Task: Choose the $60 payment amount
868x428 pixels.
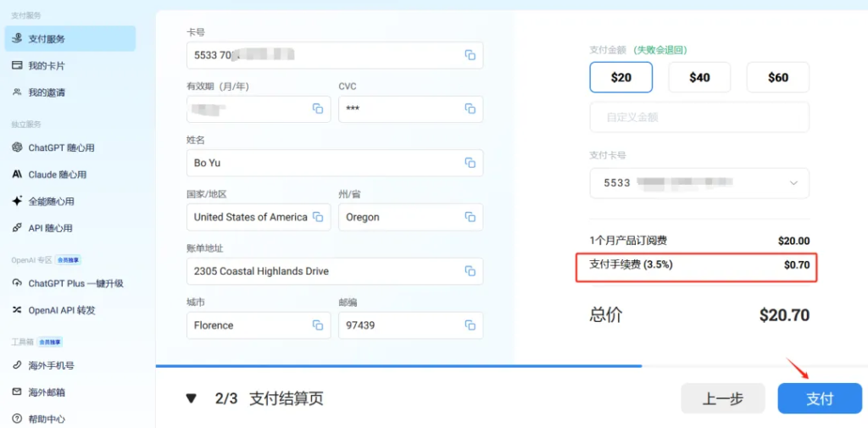Action: point(777,77)
